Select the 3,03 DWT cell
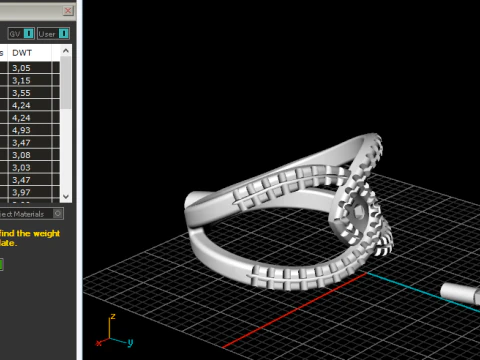 tap(30, 167)
